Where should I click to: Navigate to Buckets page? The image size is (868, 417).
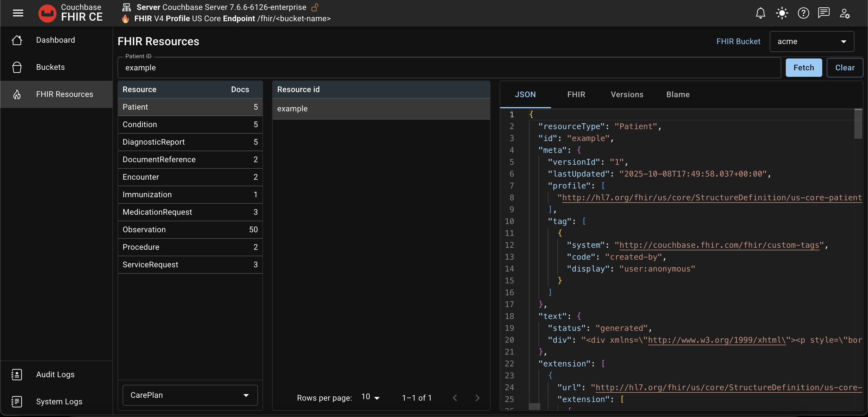pyautogui.click(x=50, y=67)
